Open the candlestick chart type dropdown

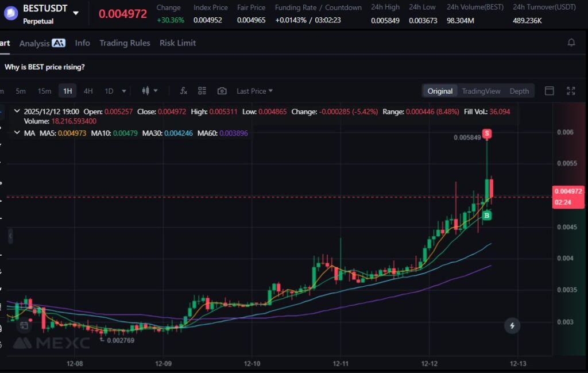click(x=149, y=91)
